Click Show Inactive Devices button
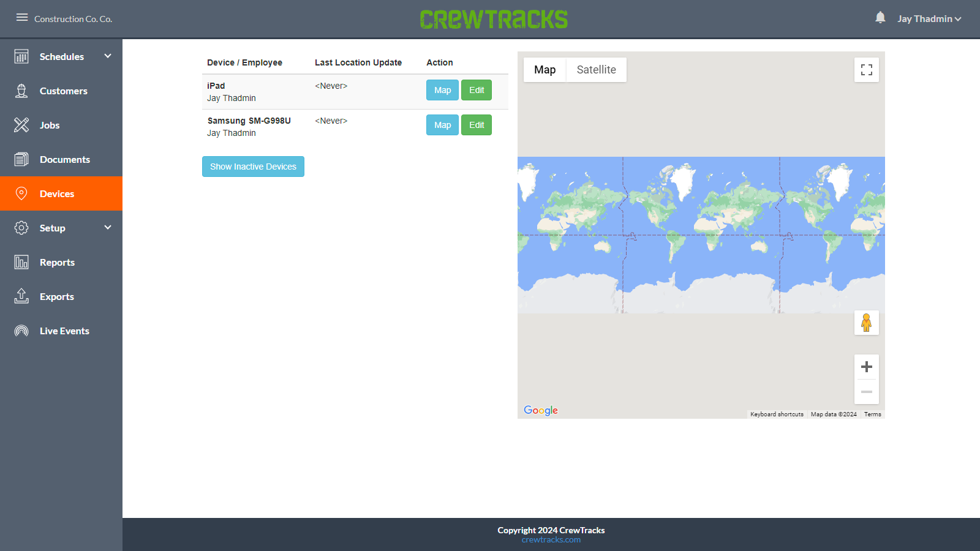The height and width of the screenshot is (551, 980). [x=253, y=167]
